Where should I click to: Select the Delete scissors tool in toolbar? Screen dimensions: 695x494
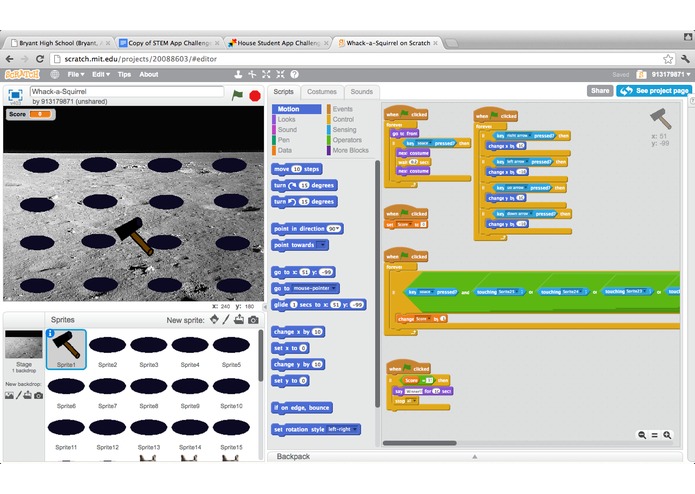pos(252,74)
